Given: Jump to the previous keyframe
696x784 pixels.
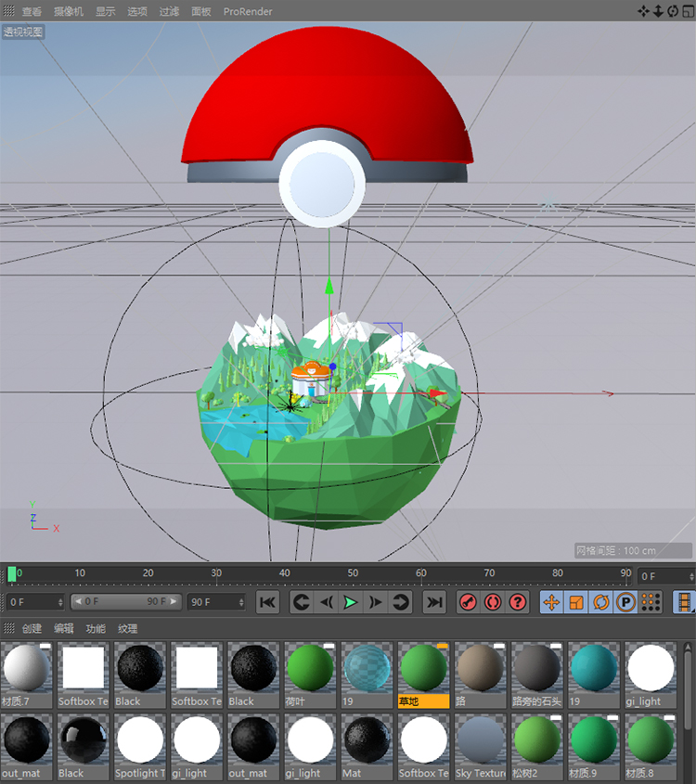Looking at the screenshot, I should 302,602.
